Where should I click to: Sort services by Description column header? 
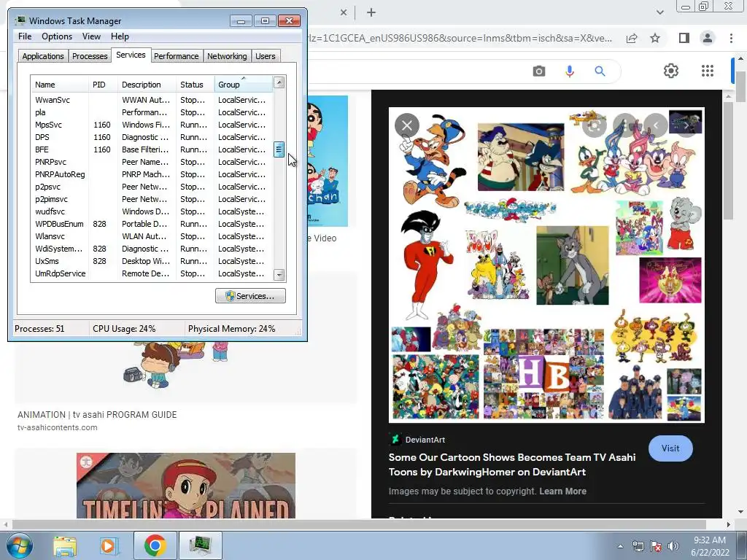147,85
